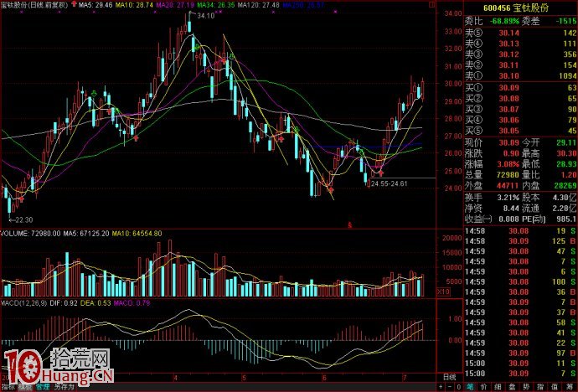Click the plus zoom button

[x=441, y=387]
